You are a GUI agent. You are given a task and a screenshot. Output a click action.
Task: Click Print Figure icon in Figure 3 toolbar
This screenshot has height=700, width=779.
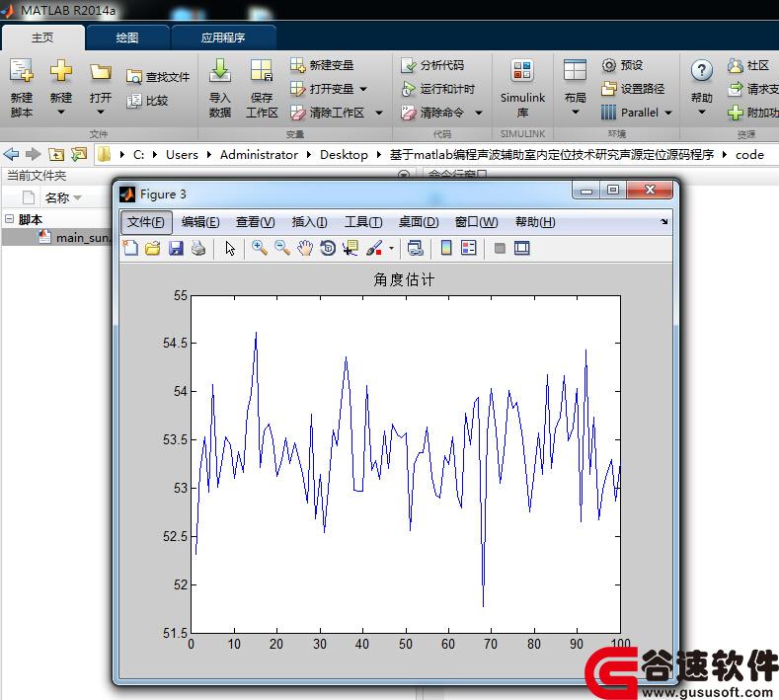[x=198, y=248]
